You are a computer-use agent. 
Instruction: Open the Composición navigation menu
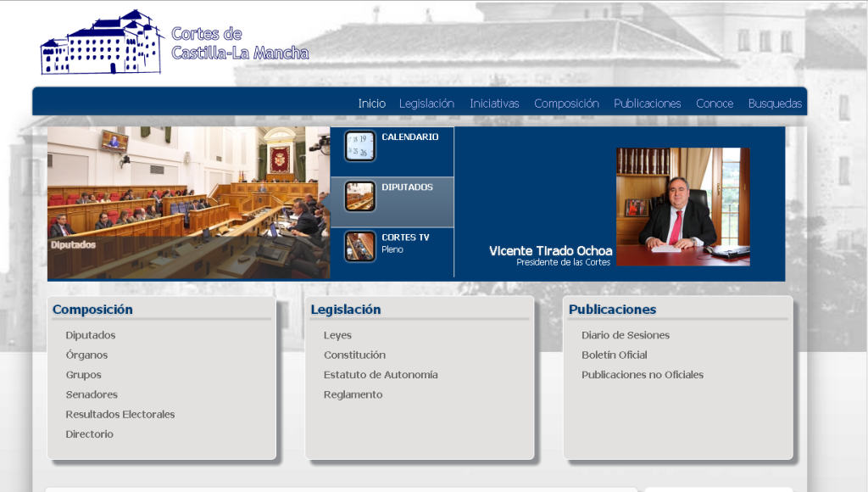point(566,103)
